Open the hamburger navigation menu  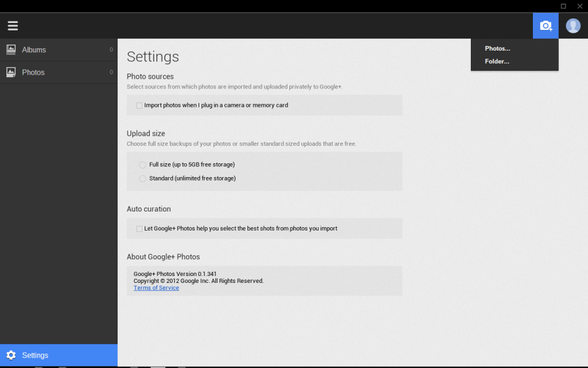[x=13, y=26]
